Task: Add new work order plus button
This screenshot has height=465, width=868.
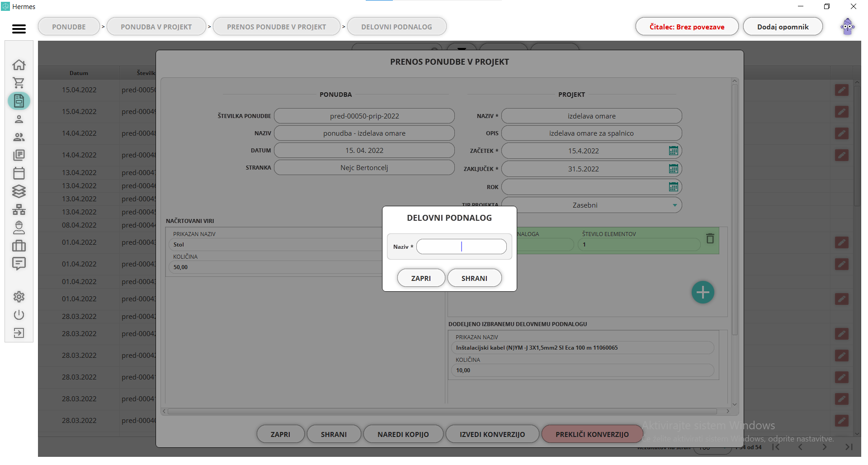Action: (703, 292)
